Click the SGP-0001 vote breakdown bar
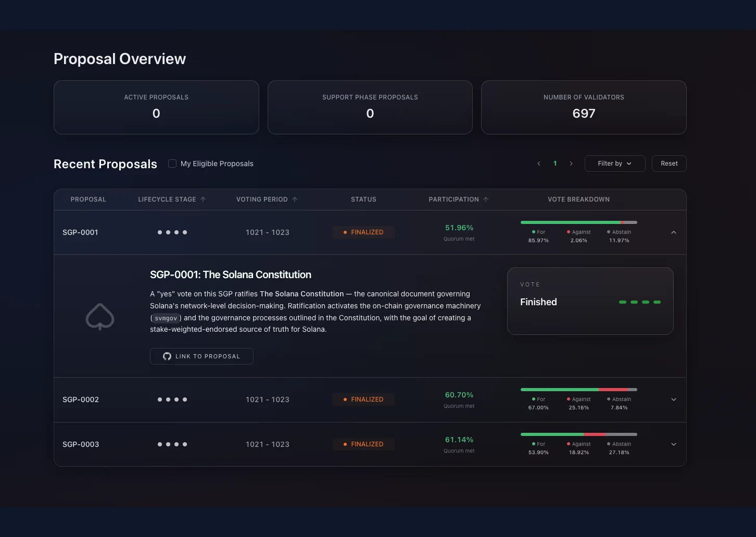The height and width of the screenshot is (537, 756). point(579,222)
